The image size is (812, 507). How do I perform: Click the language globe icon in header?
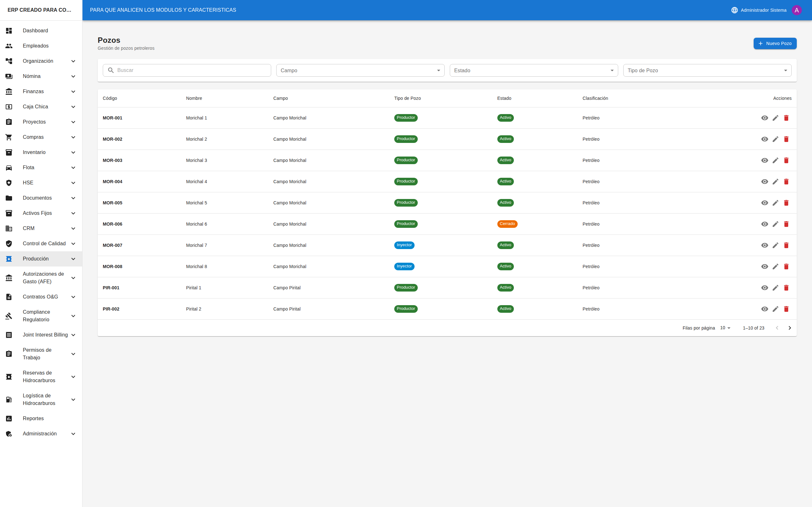tap(735, 10)
